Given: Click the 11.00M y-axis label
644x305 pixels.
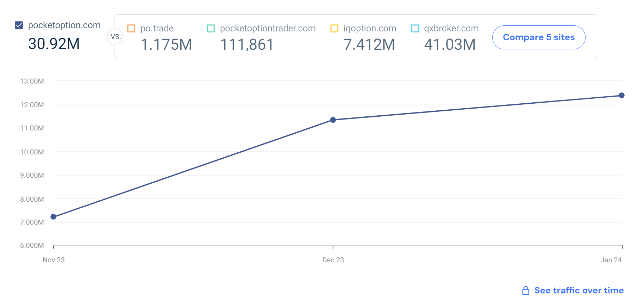Looking at the screenshot, I should pyautogui.click(x=32, y=128).
